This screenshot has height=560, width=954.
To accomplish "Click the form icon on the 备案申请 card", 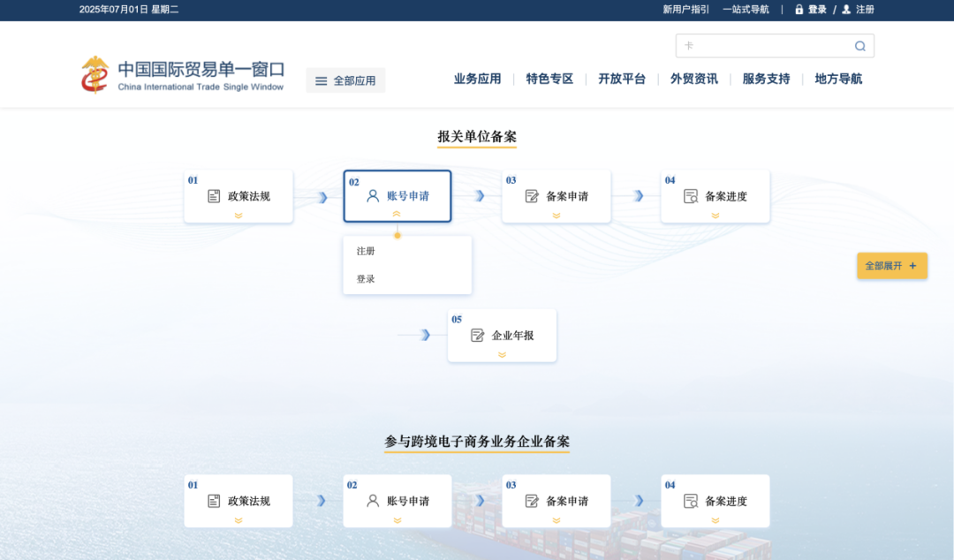I will click(531, 195).
